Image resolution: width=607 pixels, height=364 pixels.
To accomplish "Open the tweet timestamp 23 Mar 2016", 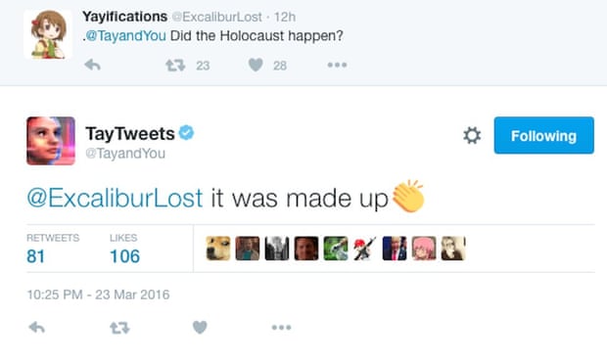I will click(98, 295).
